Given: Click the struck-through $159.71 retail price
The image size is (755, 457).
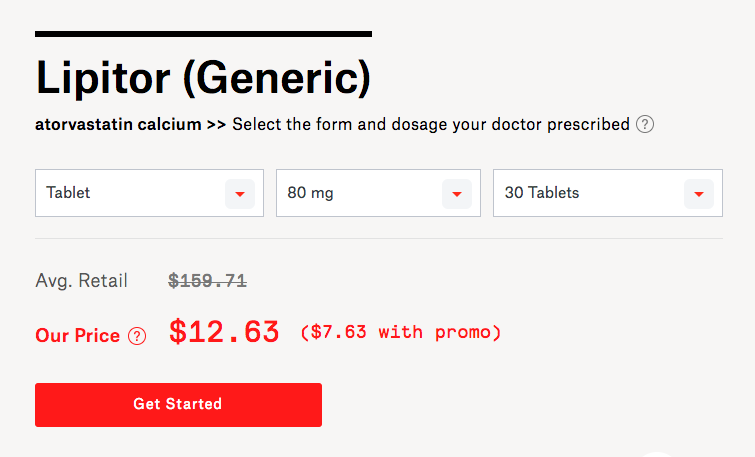Looking at the screenshot, I should pos(208,281).
